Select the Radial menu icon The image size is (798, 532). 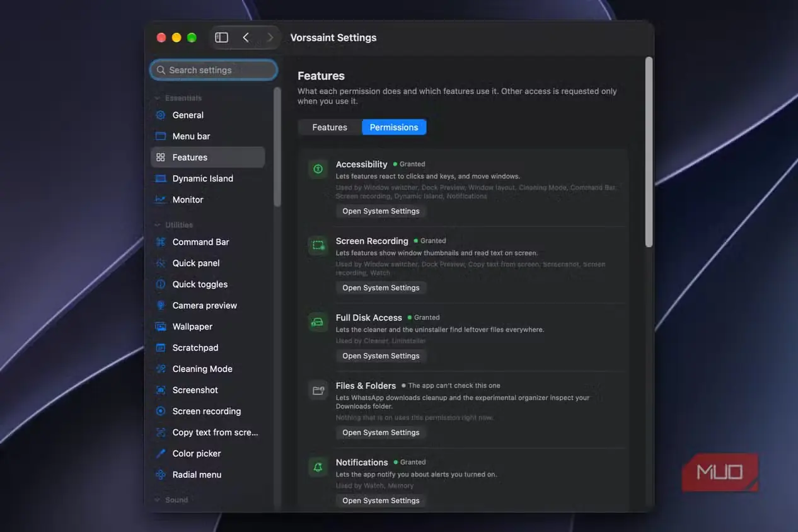click(x=161, y=475)
